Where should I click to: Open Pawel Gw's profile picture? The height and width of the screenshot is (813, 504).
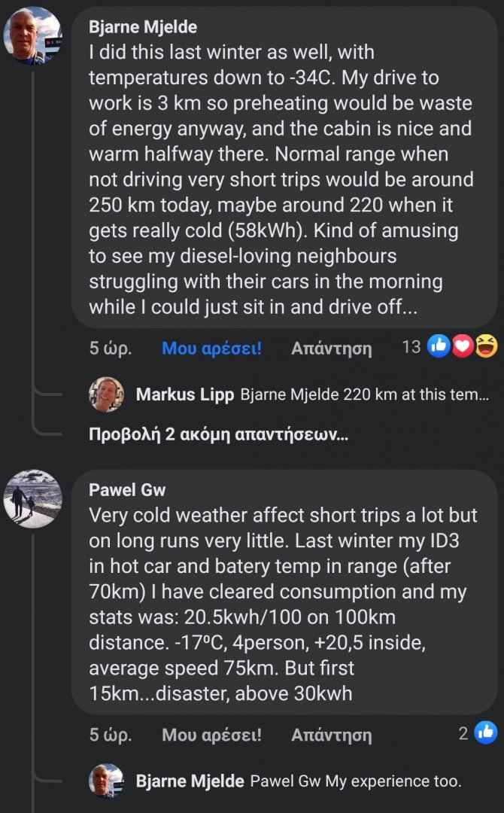(x=32, y=498)
